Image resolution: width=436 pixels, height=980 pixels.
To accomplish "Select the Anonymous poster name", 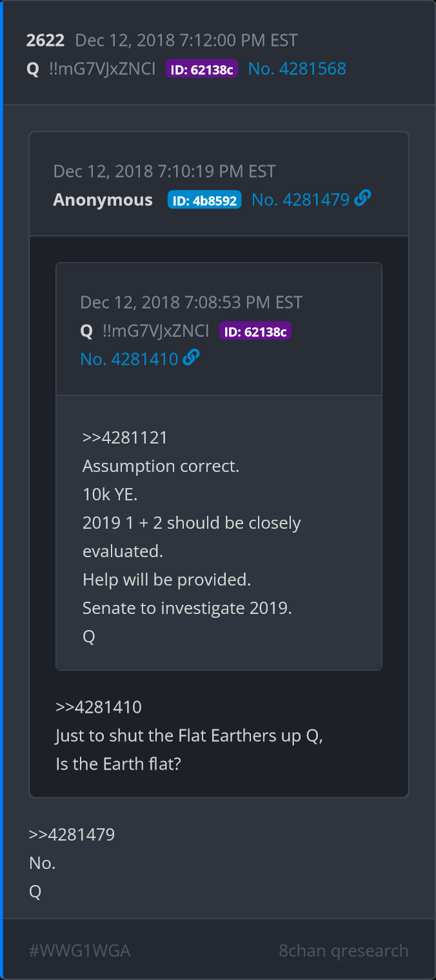I will tap(103, 200).
